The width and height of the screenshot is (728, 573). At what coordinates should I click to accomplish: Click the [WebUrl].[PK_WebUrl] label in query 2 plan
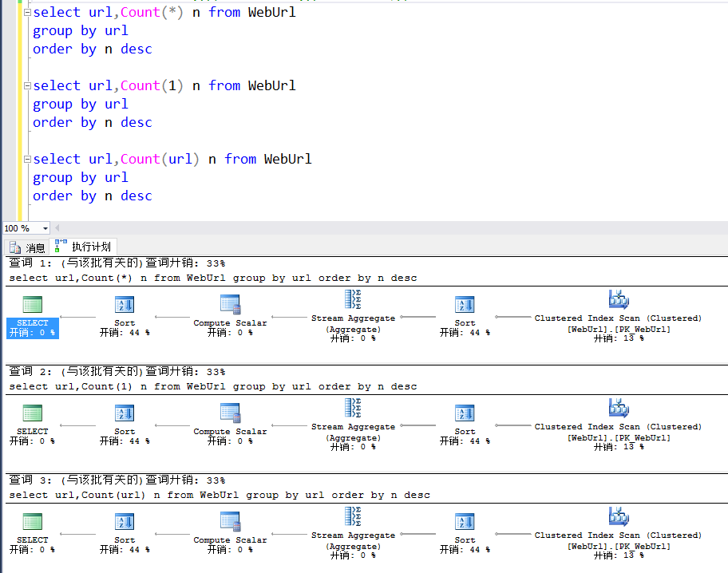point(619,438)
